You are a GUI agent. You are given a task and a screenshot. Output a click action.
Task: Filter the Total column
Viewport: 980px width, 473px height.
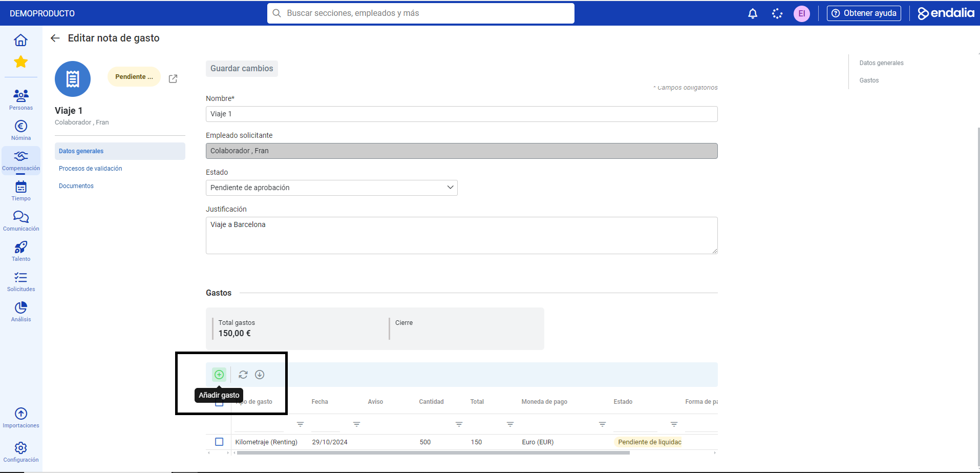510,424
